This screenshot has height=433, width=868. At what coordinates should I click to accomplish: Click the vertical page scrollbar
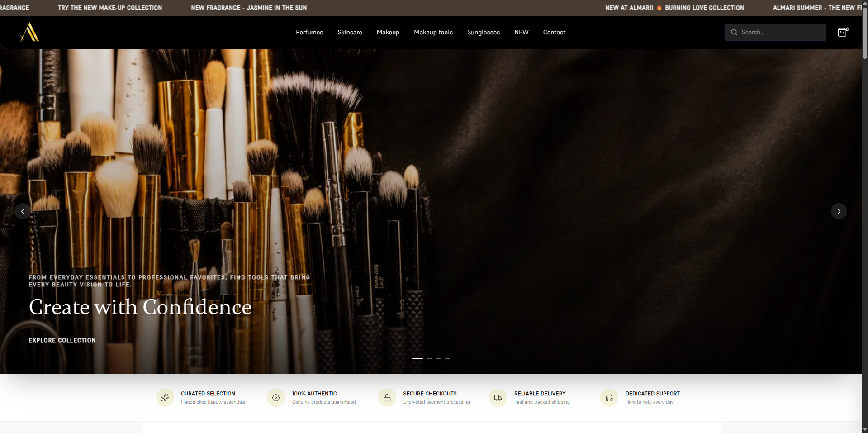click(x=865, y=216)
